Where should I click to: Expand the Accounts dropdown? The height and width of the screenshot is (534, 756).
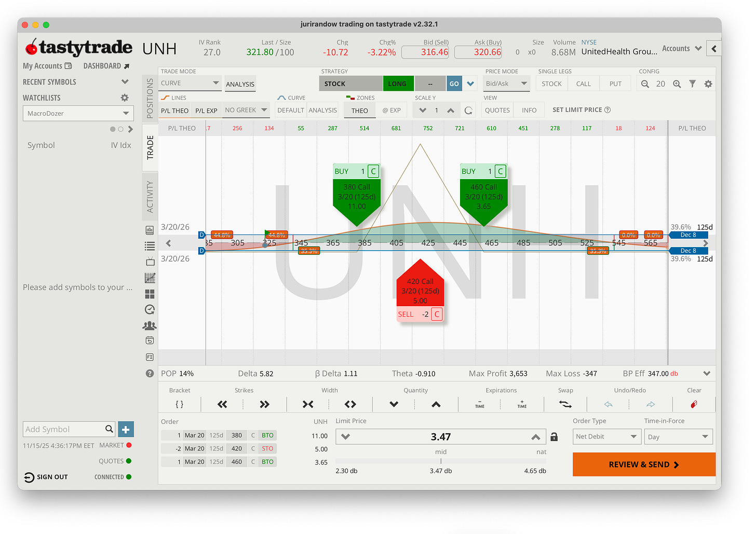[x=682, y=48]
